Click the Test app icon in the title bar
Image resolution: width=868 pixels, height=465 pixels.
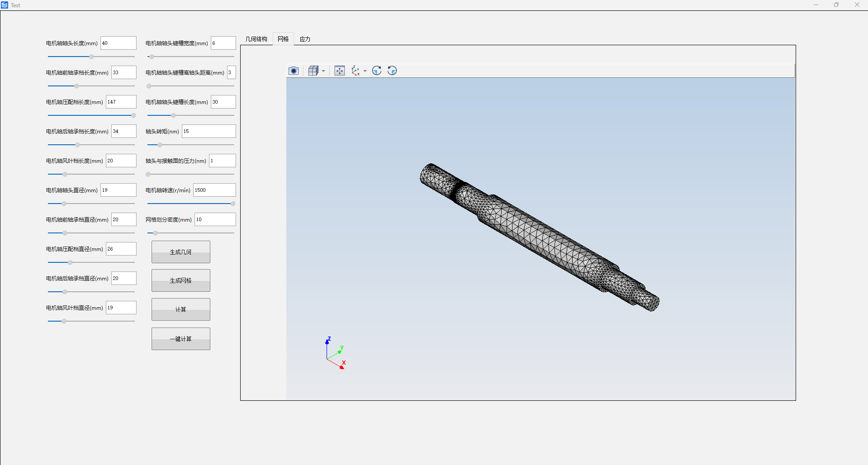5,5
